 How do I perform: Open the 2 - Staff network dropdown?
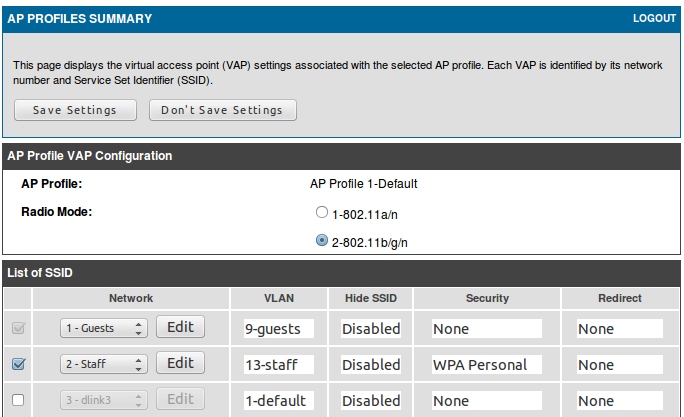(102, 365)
